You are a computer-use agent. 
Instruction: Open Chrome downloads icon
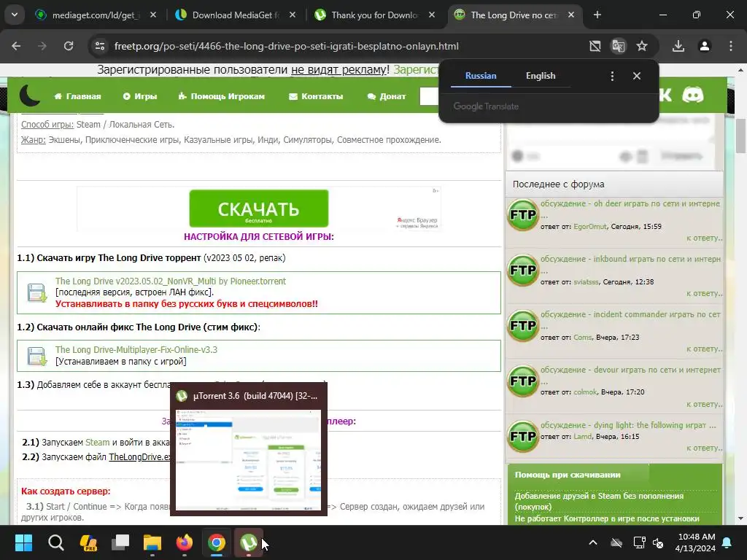678,46
